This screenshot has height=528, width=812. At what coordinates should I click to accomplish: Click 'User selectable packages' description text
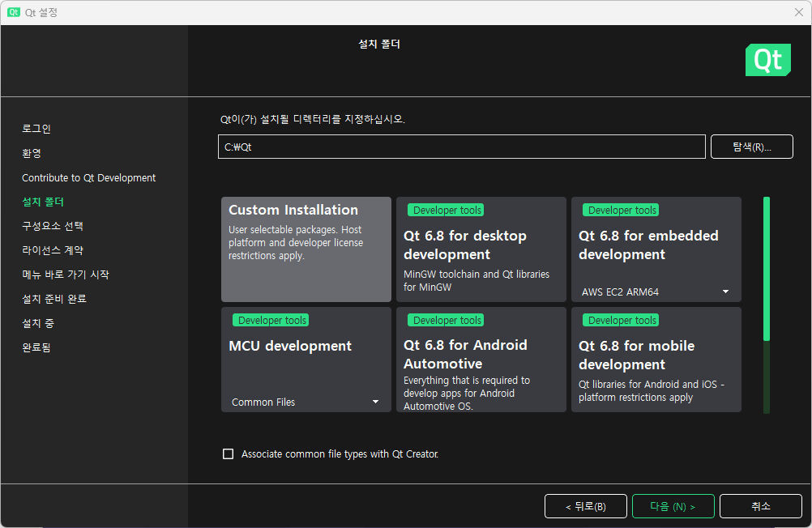[296, 242]
